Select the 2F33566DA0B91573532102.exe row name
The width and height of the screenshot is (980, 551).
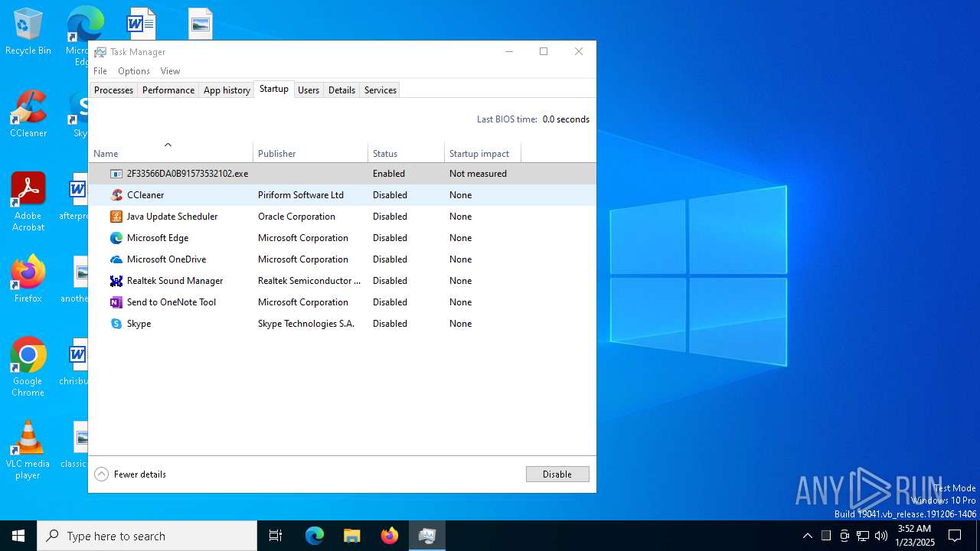tap(188, 174)
